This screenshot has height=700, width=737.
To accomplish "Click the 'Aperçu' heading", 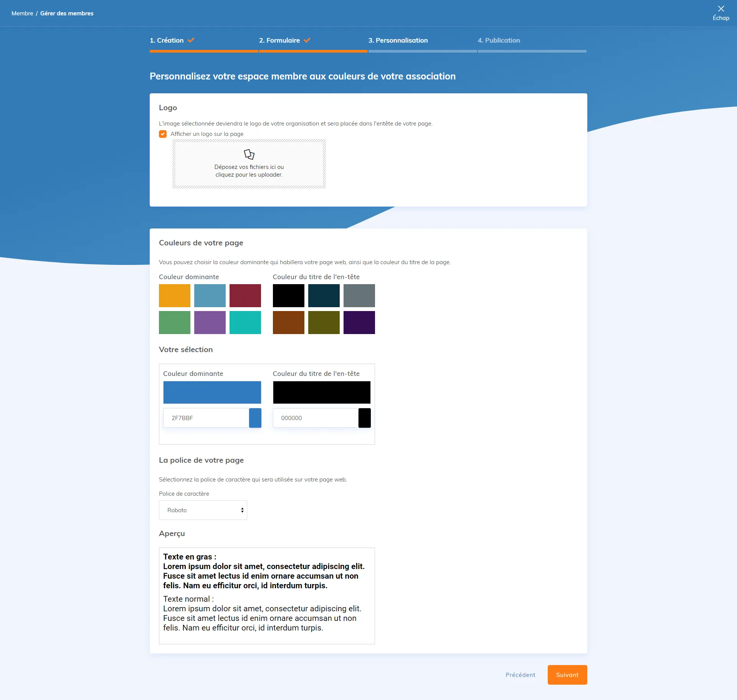I will pyautogui.click(x=172, y=533).
